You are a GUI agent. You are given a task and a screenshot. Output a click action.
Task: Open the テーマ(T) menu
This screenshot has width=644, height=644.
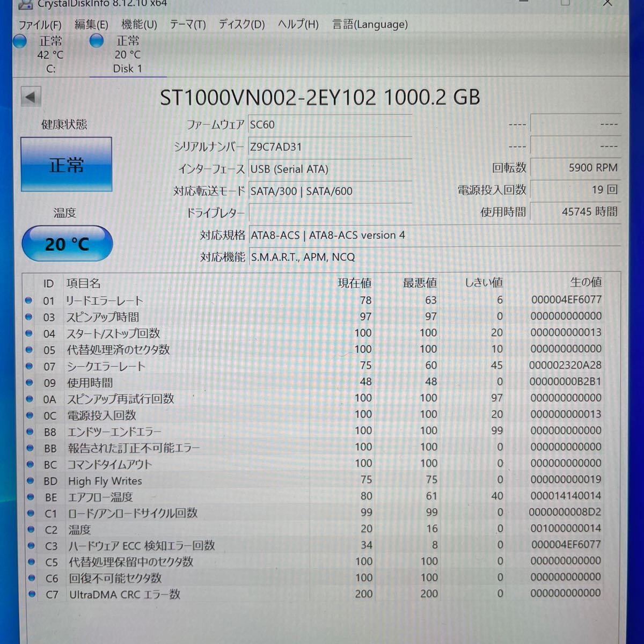tap(188, 24)
